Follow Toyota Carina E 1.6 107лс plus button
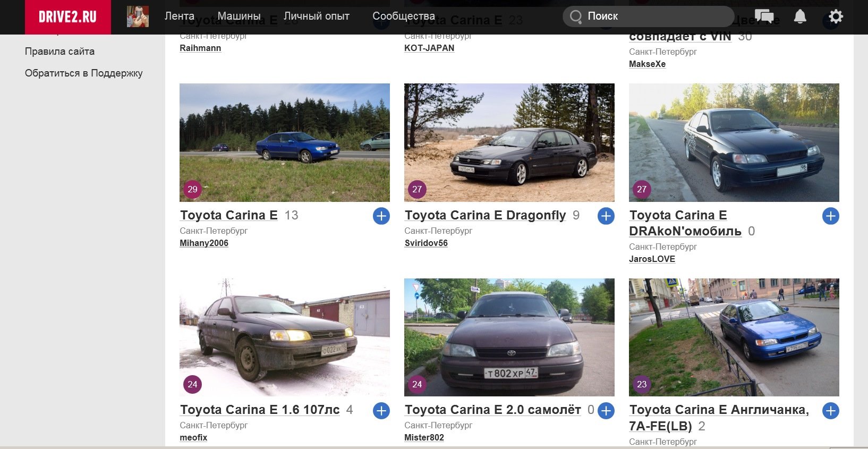 pyautogui.click(x=381, y=411)
